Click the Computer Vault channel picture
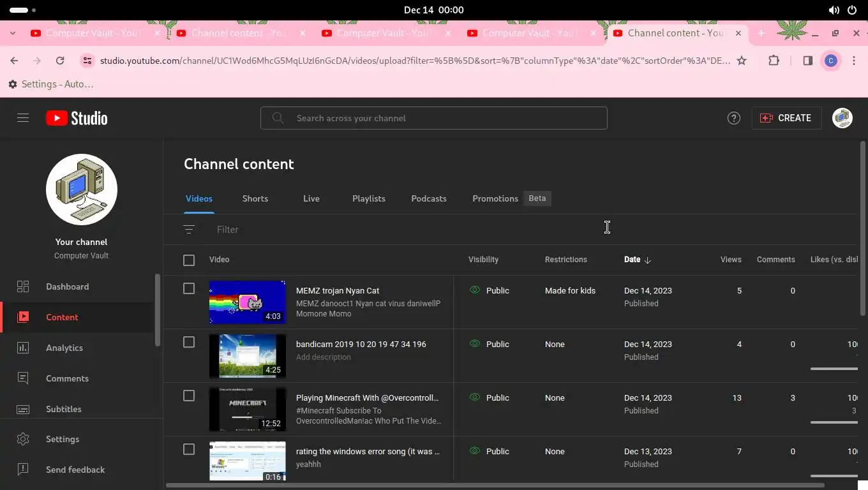Image resolution: width=868 pixels, height=490 pixels. click(x=82, y=189)
